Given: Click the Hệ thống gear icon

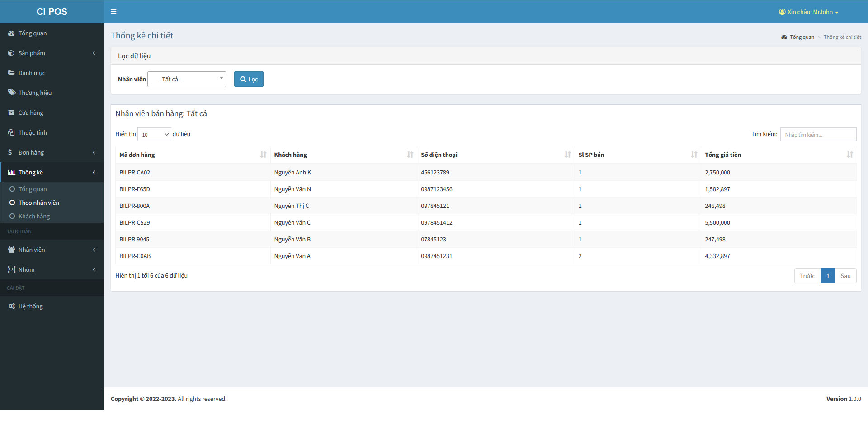Looking at the screenshot, I should [11, 306].
